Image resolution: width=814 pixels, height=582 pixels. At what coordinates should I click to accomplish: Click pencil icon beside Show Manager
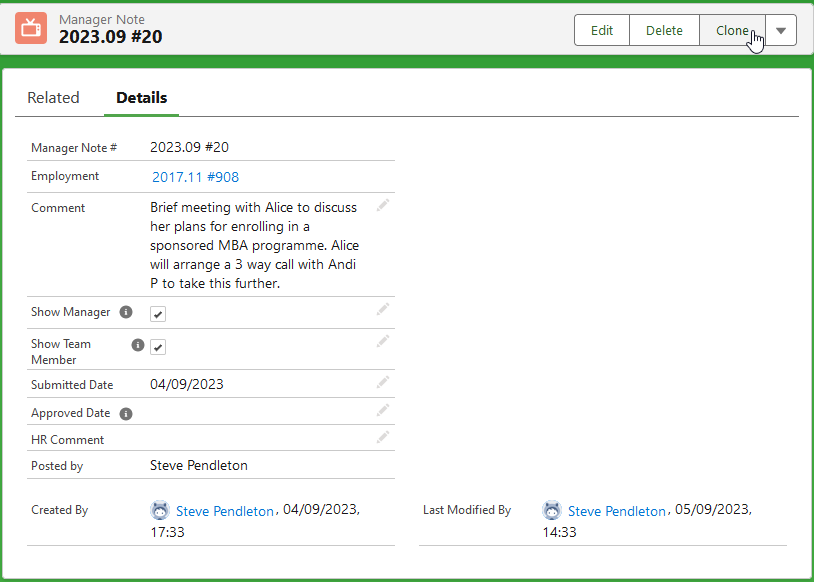click(382, 310)
